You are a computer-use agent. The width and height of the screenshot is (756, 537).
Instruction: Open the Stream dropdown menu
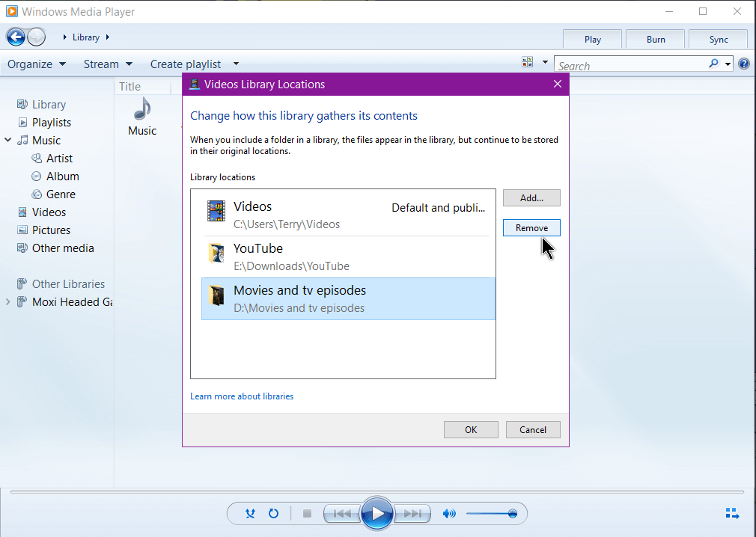[x=108, y=64]
